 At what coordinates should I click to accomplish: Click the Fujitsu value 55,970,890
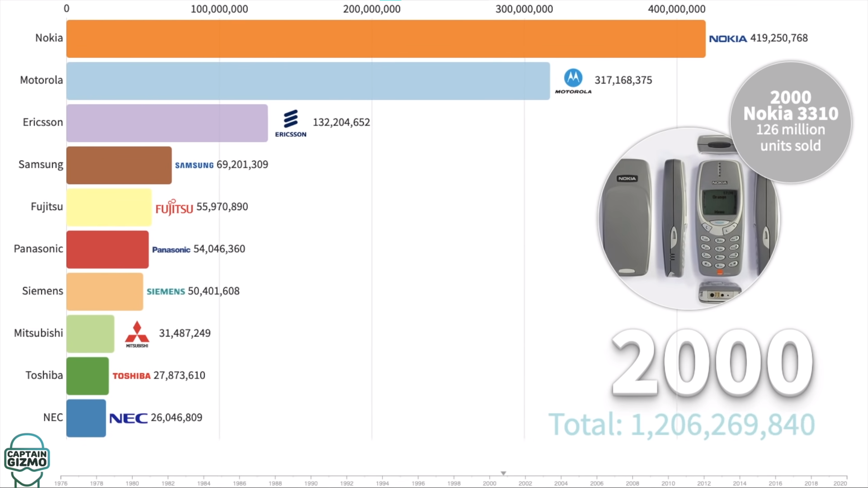tap(222, 207)
